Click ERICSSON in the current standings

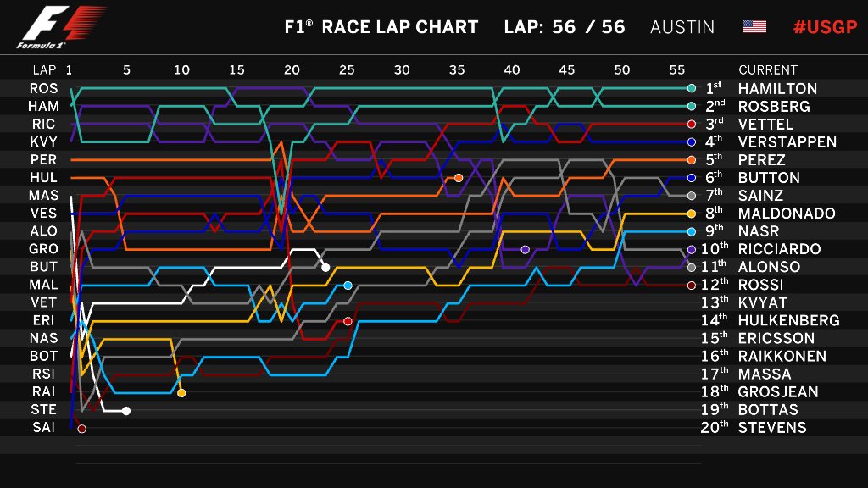coord(776,337)
